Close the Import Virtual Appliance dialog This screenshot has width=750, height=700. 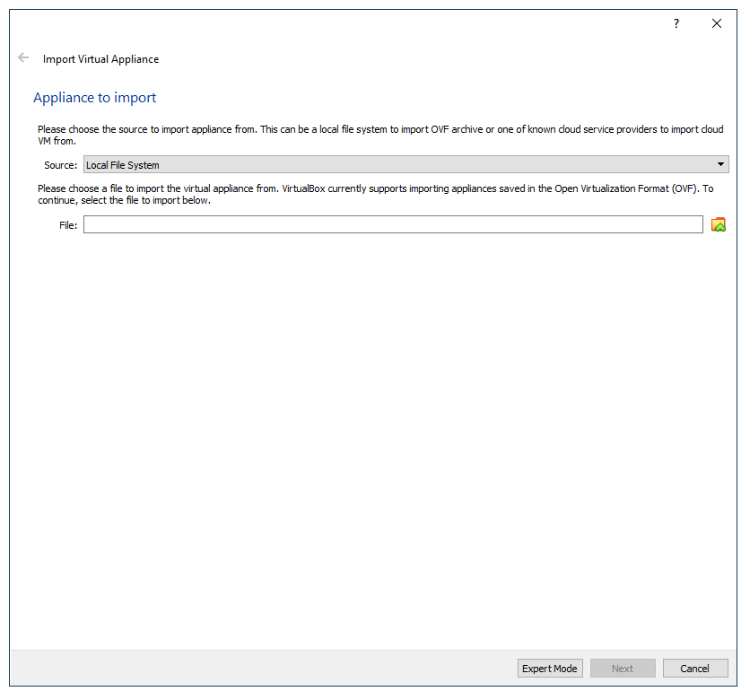tap(717, 23)
